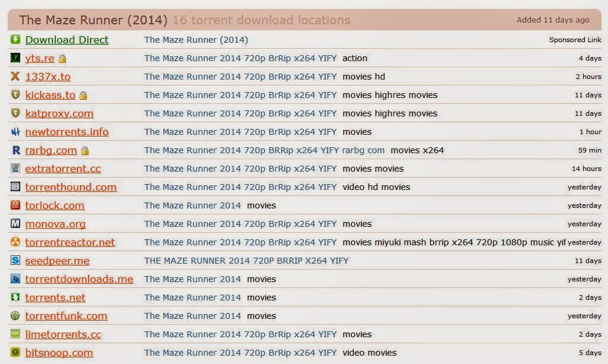Click 'movies x264' in the rarbg.com row
Viewport: 608px width, 364px height.
[417, 150]
